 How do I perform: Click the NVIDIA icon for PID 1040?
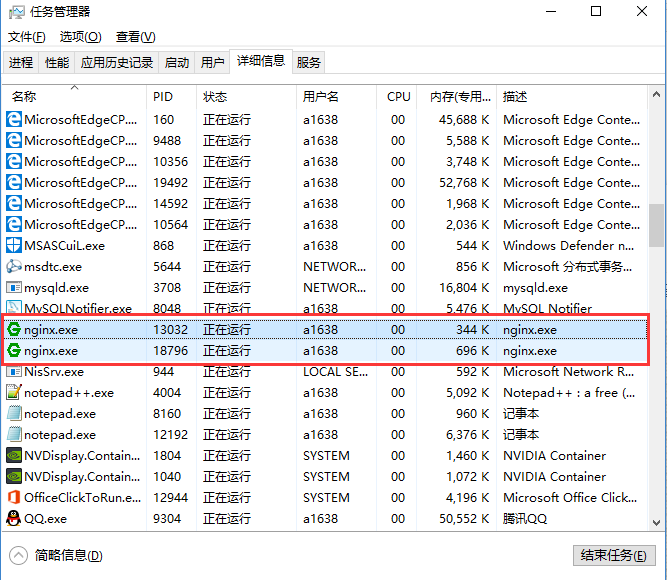pos(14,477)
